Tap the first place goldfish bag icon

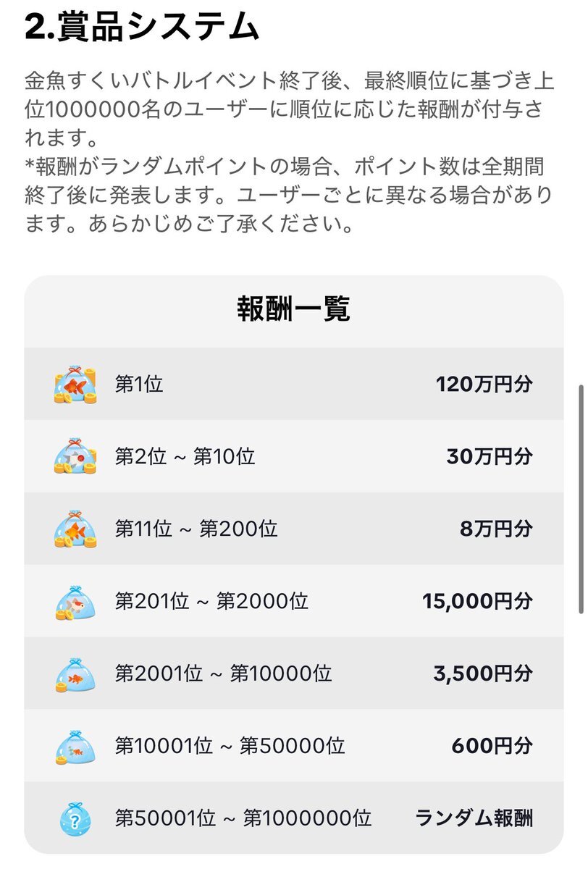[x=75, y=385]
